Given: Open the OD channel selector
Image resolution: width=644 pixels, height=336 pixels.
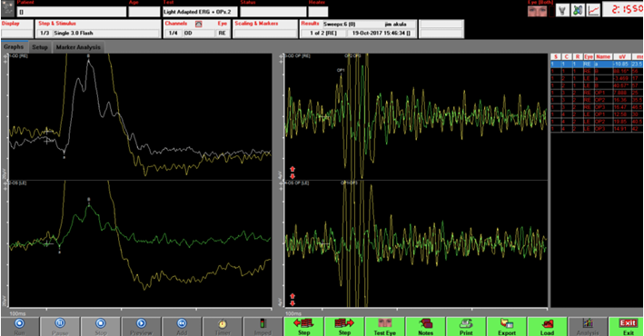Looking at the screenshot, I should (x=198, y=33).
